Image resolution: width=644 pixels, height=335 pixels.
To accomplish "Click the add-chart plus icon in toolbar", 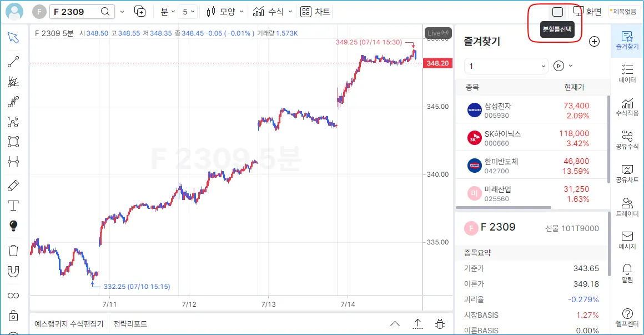I will point(140,12).
